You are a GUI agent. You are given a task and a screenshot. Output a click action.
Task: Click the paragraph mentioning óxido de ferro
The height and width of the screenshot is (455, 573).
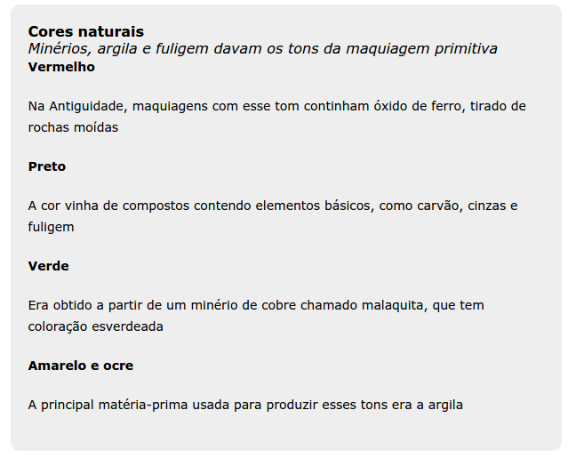(277, 117)
